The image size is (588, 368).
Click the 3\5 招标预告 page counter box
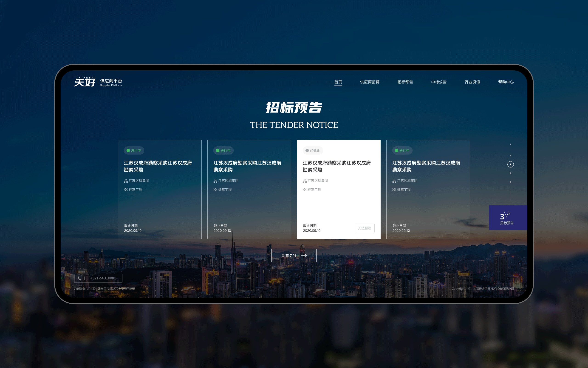[508, 218]
